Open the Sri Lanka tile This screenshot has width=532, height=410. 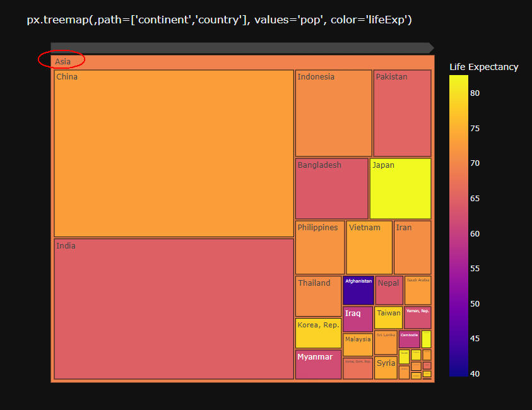pos(386,343)
